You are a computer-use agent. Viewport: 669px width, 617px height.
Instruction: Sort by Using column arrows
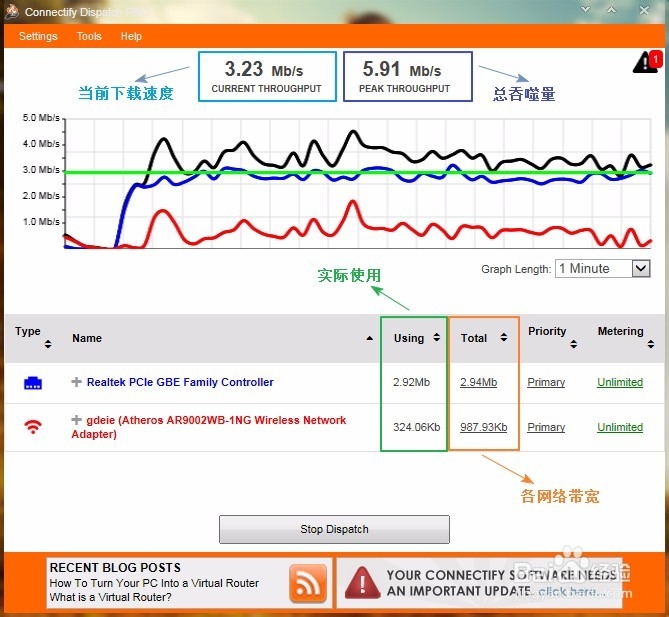click(436, 338)
